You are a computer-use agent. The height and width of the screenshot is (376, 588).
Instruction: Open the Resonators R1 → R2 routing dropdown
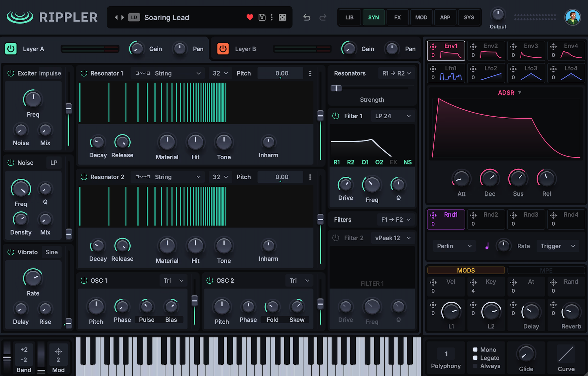pos(396,73)
